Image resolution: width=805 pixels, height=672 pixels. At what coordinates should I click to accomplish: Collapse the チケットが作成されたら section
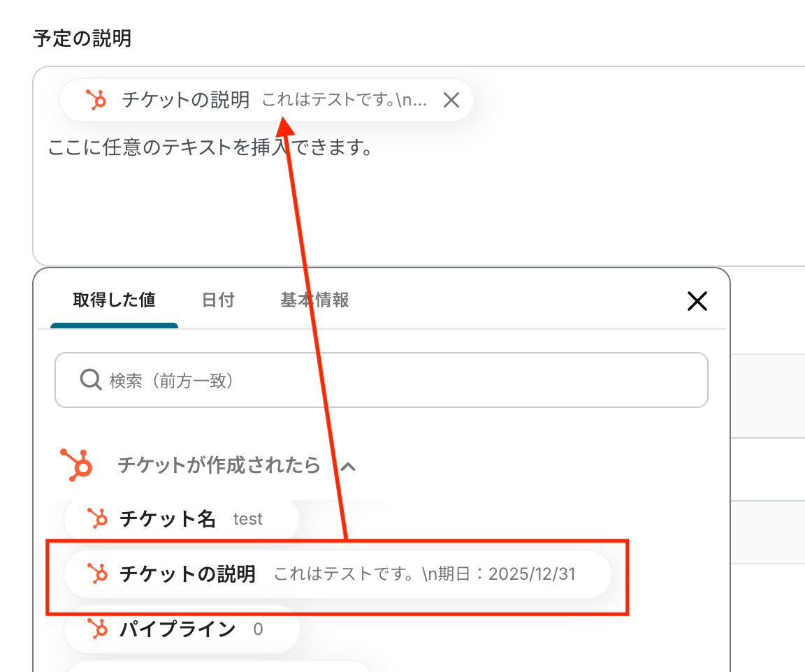(348, 466)
